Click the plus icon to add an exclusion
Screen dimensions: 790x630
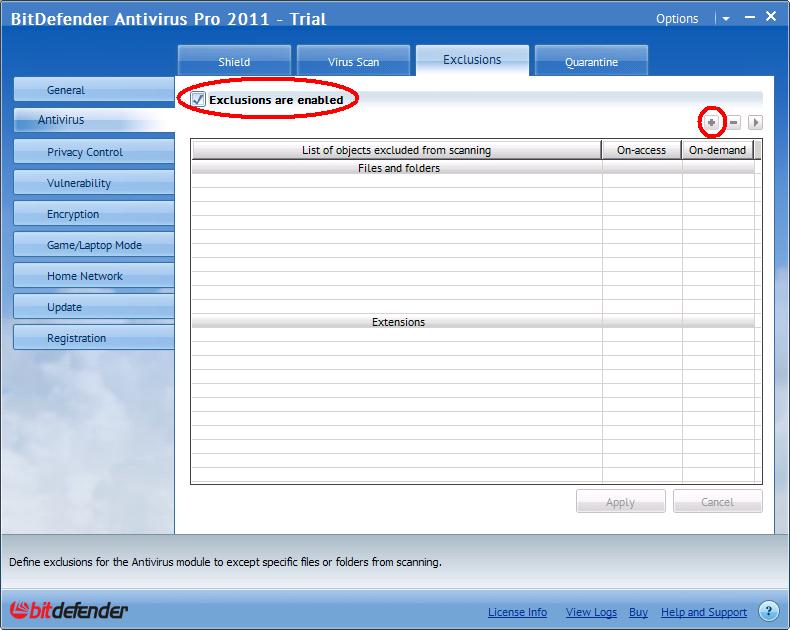coord(712,122)
